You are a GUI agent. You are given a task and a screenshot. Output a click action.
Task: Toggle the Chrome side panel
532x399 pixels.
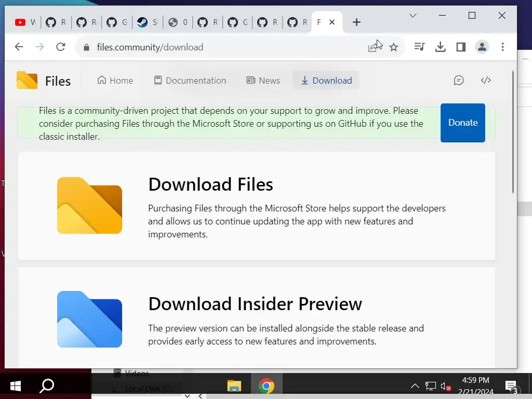pyautogui.click(x=461, y=47)
